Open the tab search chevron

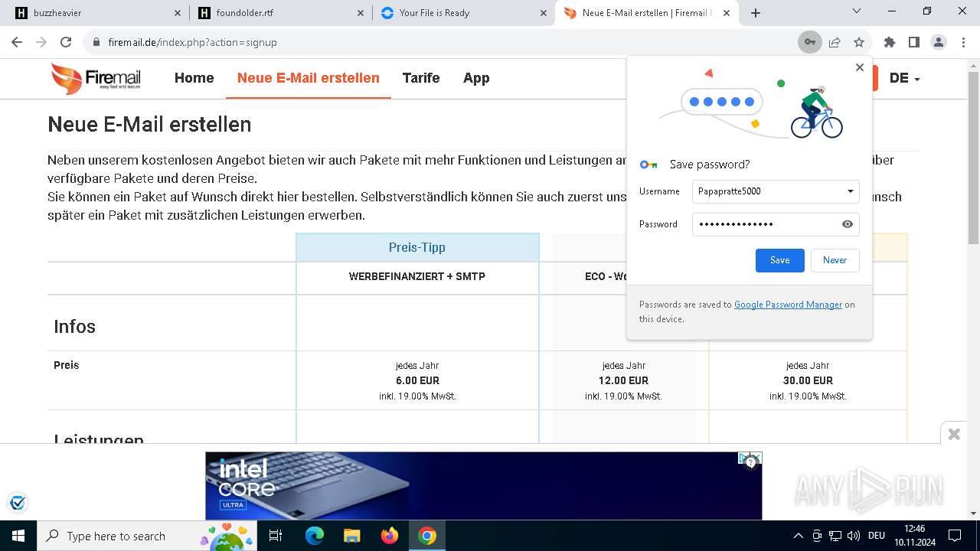857,11
